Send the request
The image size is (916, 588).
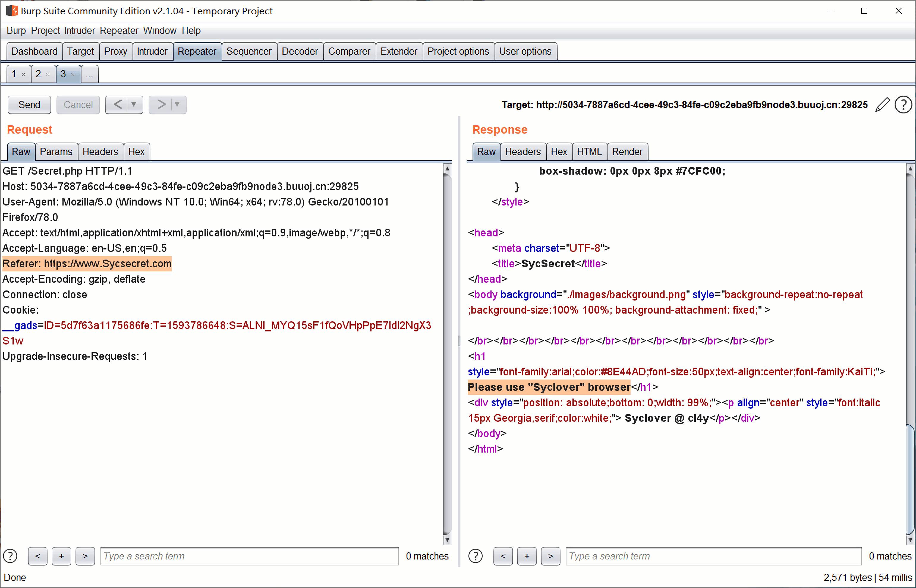[29, 105]
